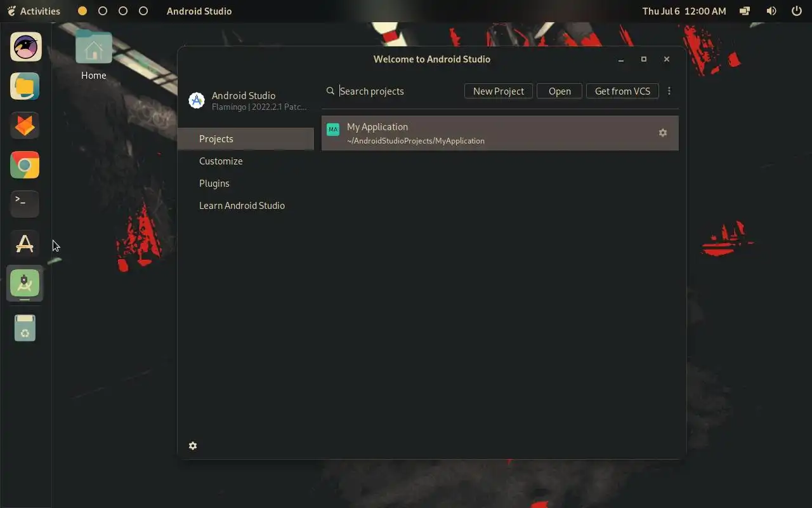Screen dimensions: 812x508
Task: Close the Welcome to Android Studio window
Action: [x=667, y=59]
